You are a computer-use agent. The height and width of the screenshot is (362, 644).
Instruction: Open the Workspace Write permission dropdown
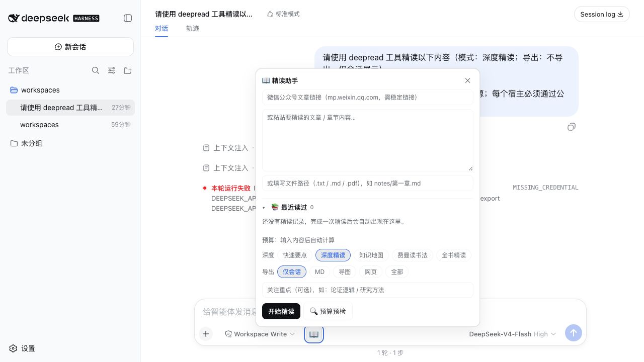pos(260,334)
